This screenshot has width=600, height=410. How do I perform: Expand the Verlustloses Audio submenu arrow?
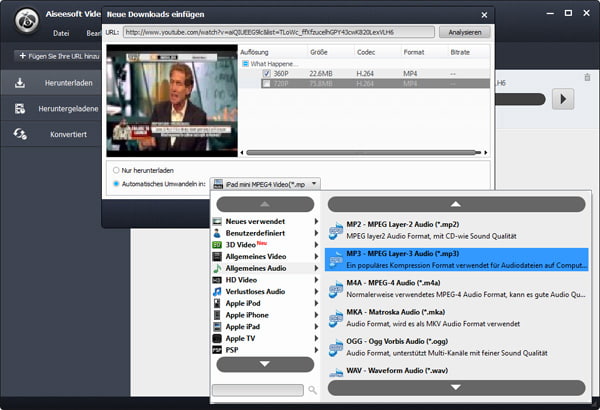(x=316, y=291)
